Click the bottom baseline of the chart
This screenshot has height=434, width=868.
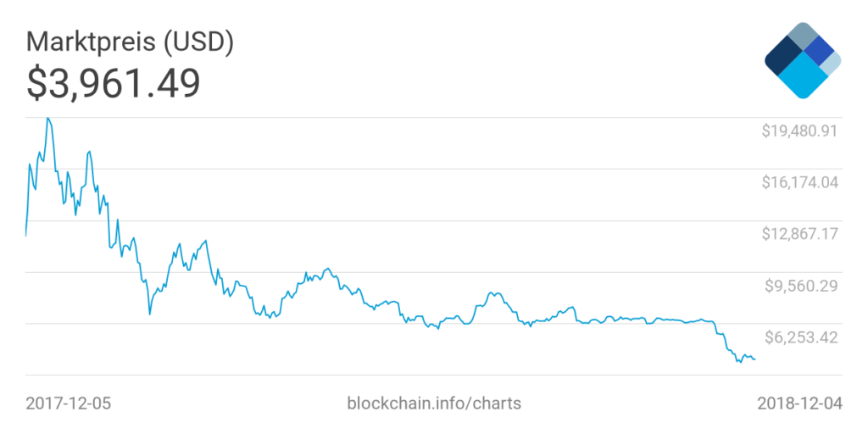click(x=381, y=375)
